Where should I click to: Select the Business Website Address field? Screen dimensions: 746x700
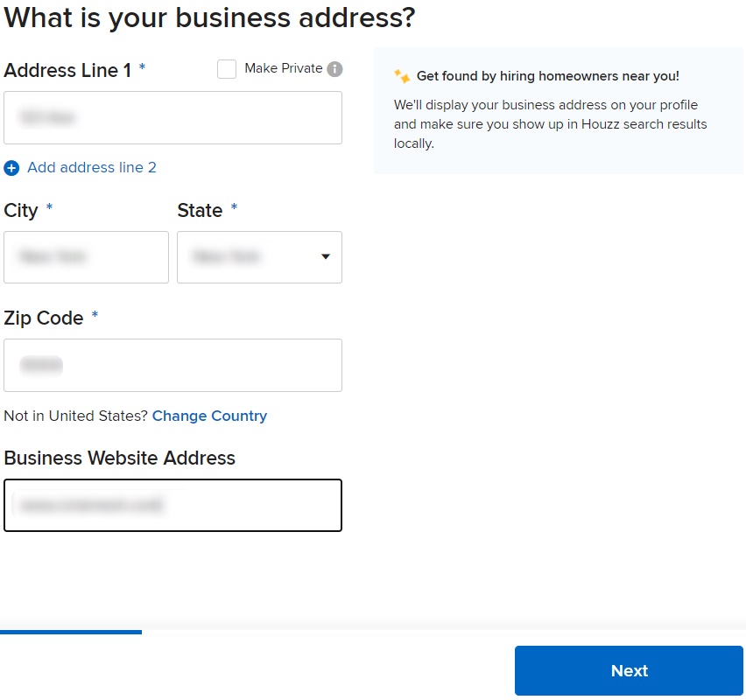pos(172,505)
